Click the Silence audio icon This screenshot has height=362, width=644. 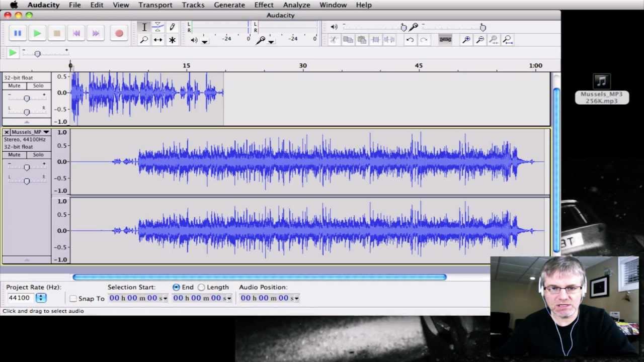(389, 40)
